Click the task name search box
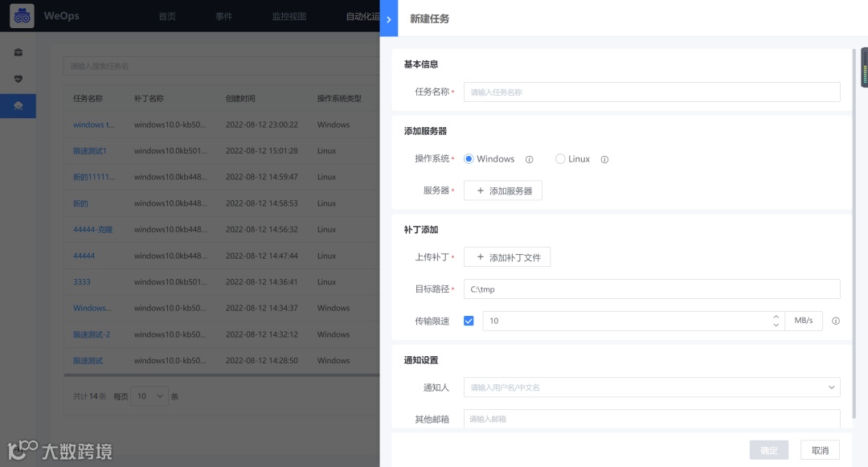 (222, 66)
